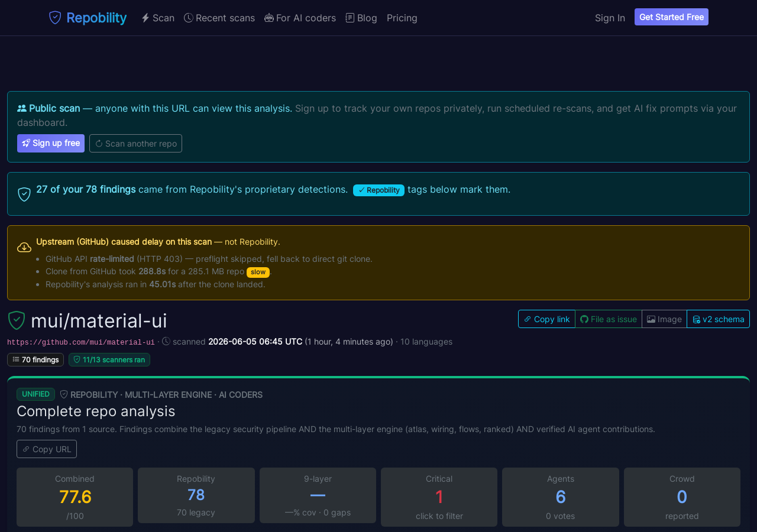
Task: Open the Blog navigation link
Action: click(361, 18)
